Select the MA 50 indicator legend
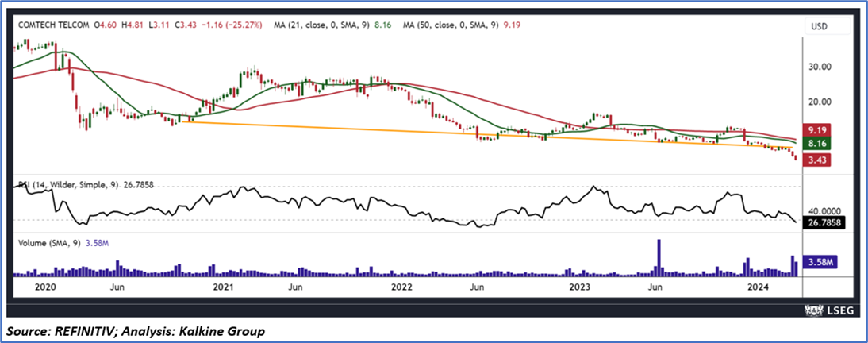The width and height of the screenshot is (868, 343). pyautogui.click(x=463, y=25)
